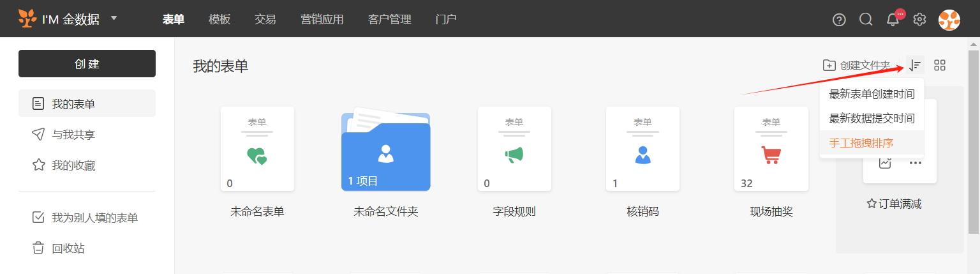The height and width of the screenshot is (274, 980).
Task: Click the shopping cart icon on 现场抽奖
Action: point(771,155)
